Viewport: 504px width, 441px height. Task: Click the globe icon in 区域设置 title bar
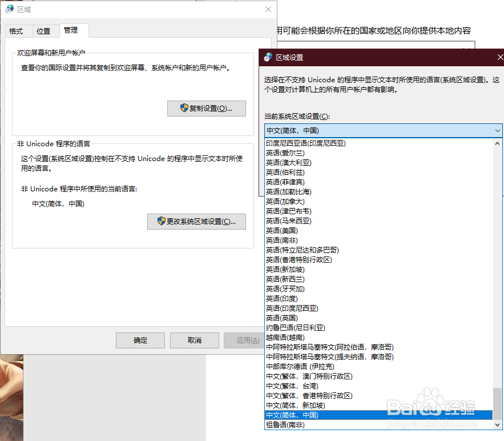tap(268, 57)
